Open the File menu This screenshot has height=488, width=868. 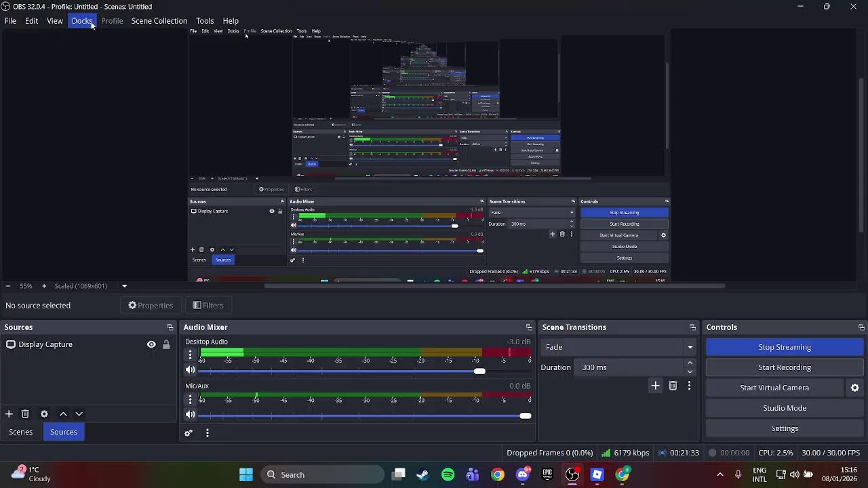10,21
